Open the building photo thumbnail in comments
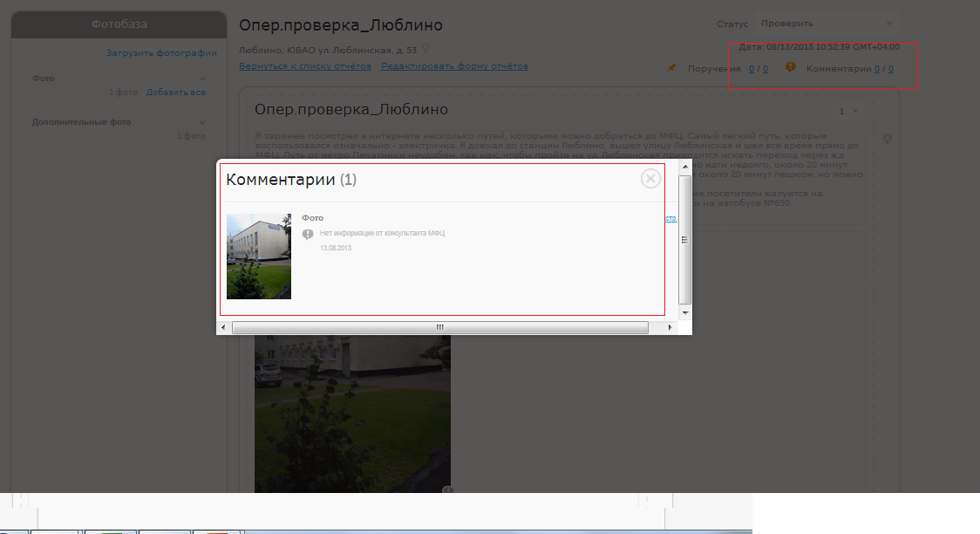Viewport: 980px width, 534px height. coord(259,257)
